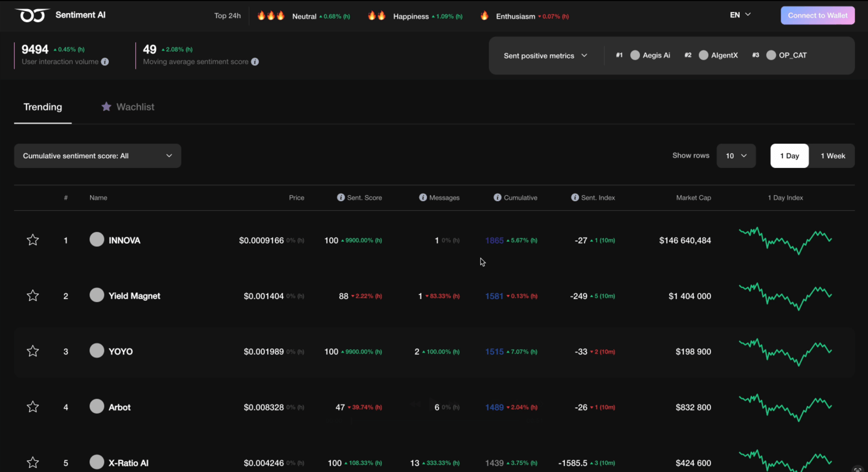
Task: Open the Cumulative sentiment score filter
Action: 97,156
